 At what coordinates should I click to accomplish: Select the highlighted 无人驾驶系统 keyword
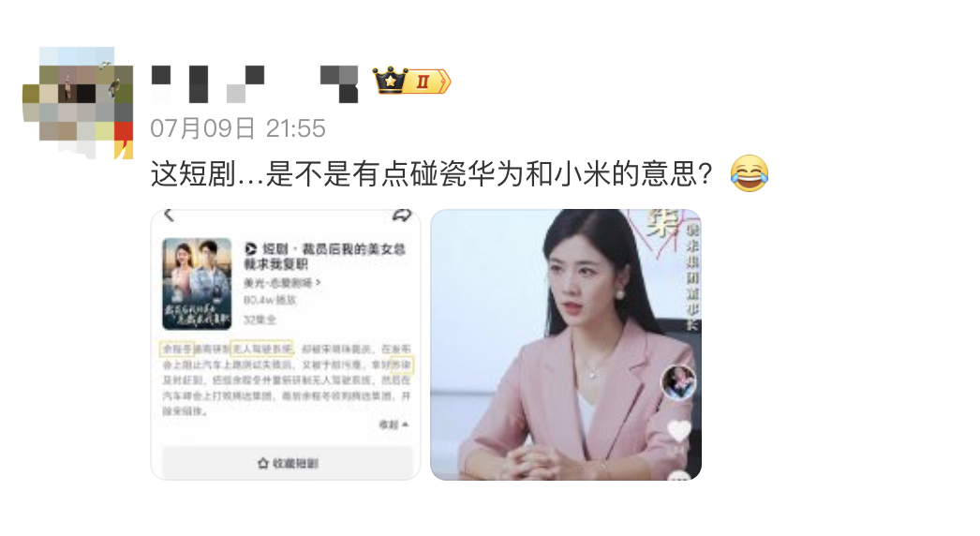click(x=262, y=349)
